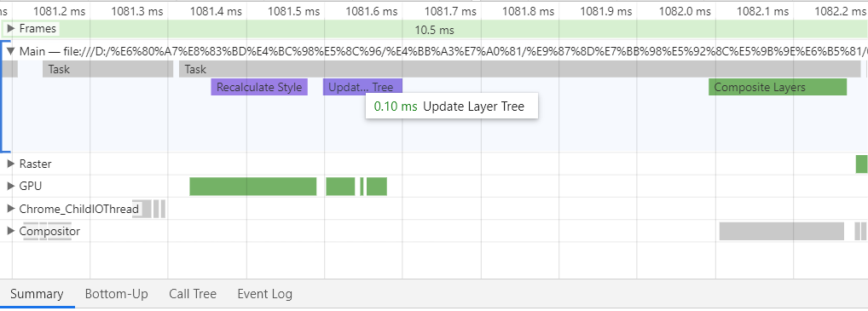Select the widest green GPU block

click(253, 187)
